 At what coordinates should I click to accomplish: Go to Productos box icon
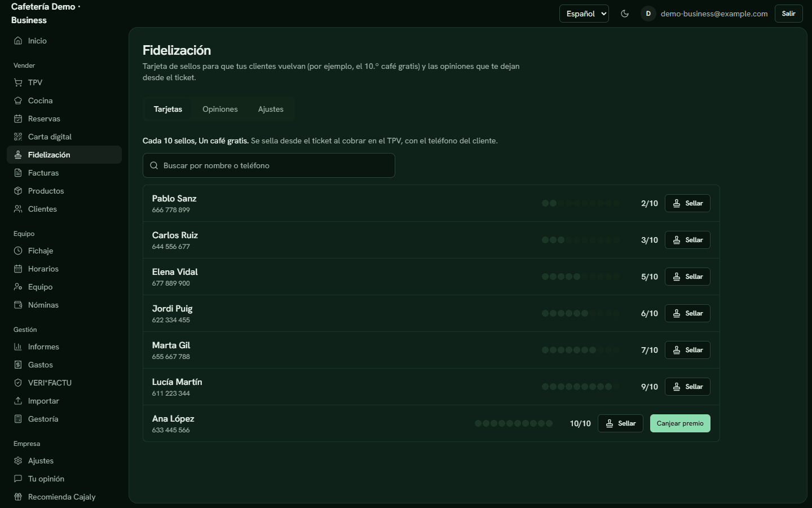click(x=18, y=191)
